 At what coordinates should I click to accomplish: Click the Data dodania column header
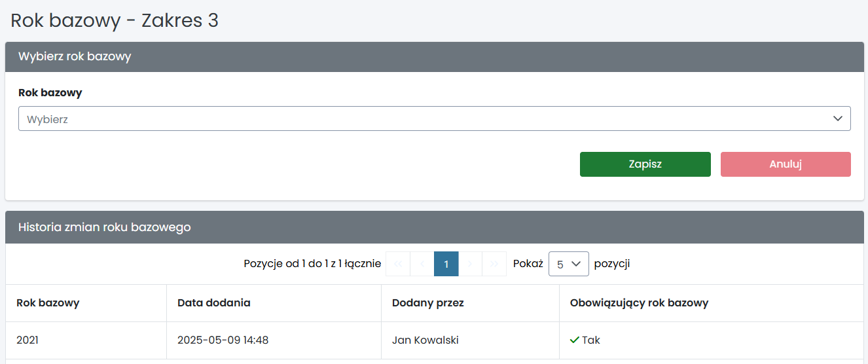[x=213, y=303]
